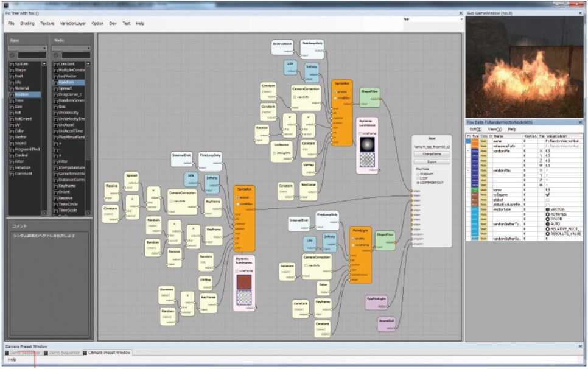Pick the Orient icon in Node list
588x369 pixels.
click(x=55, y=192)
